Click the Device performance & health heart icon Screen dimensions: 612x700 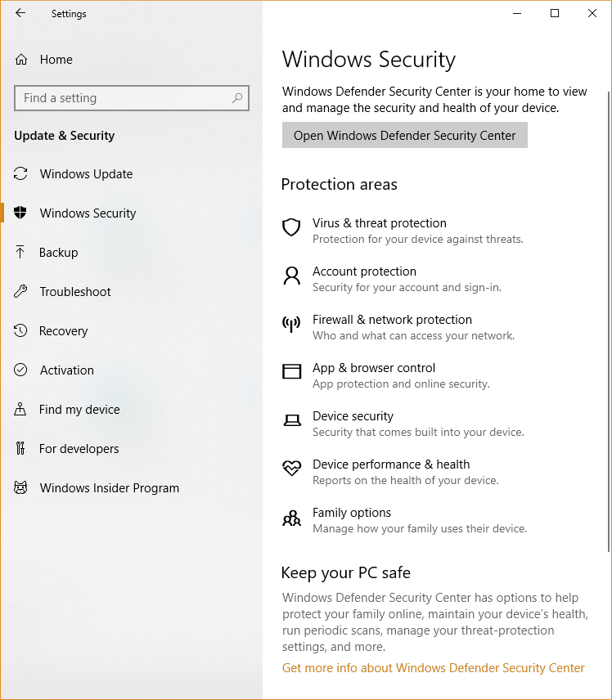(291, 469)
